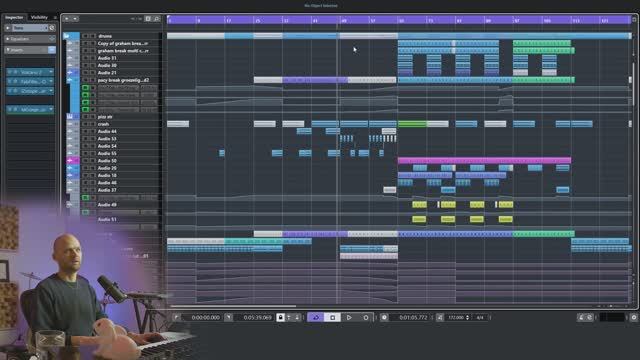The height and width of the screenshot is (360, 640).
Task: Open the MCompressor plugin slot
Action: click(31, 109)
